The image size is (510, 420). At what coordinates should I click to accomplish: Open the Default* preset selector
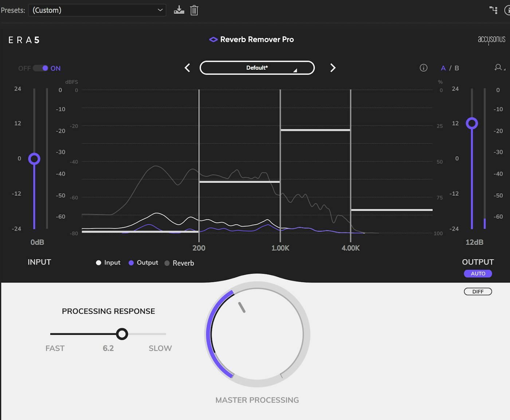pos(257,68)
